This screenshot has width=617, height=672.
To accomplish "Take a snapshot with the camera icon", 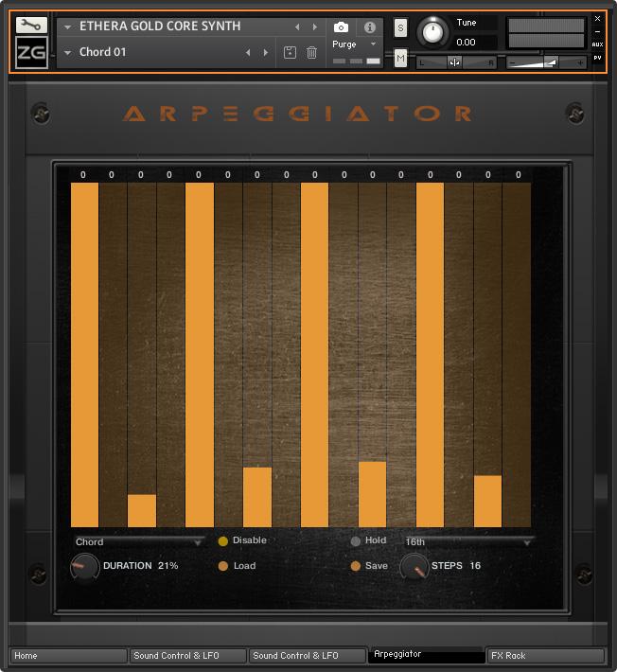I will pyautogui.click(x=341, y=27).
